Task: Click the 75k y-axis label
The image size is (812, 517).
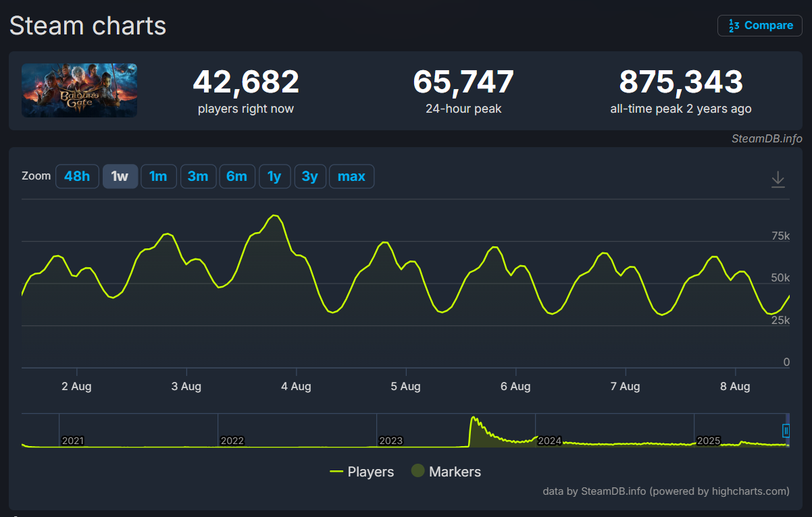Action: point(780,236)
